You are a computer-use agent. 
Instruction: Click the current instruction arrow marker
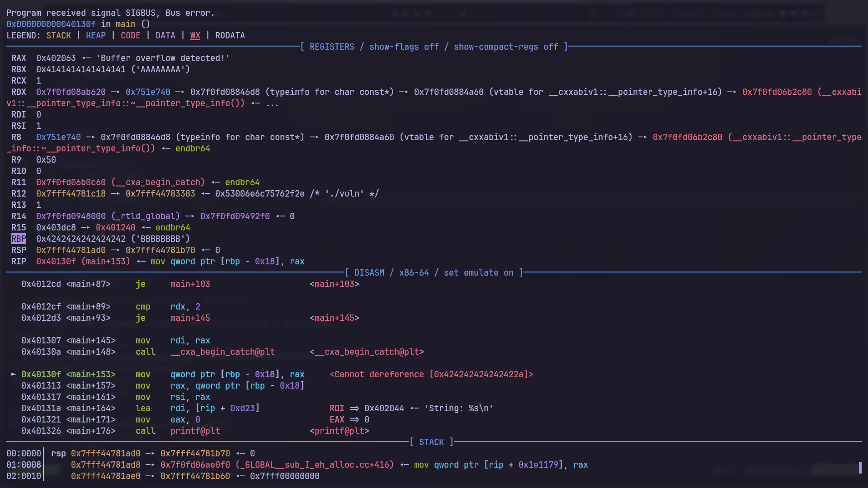[x=14, y=375]
